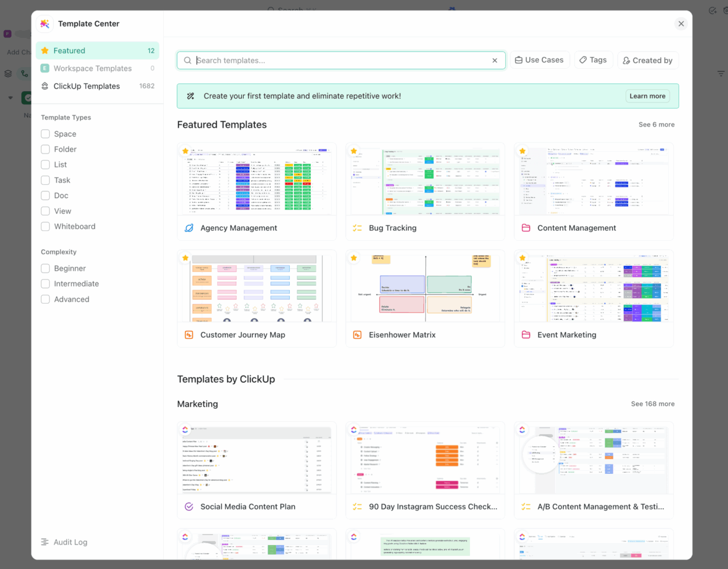Click the magic wand icon in banner

click(191, 96)
